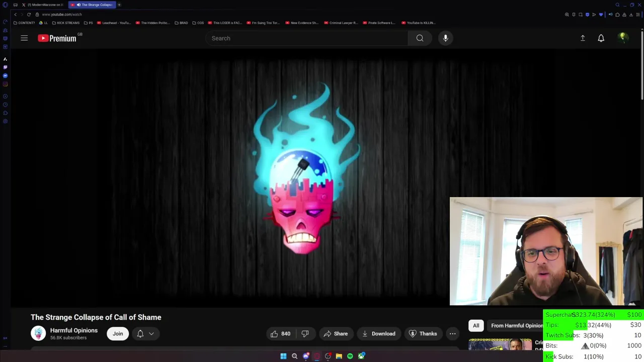
Task: Start voice search with the microphone
Action: pos(445,38)
